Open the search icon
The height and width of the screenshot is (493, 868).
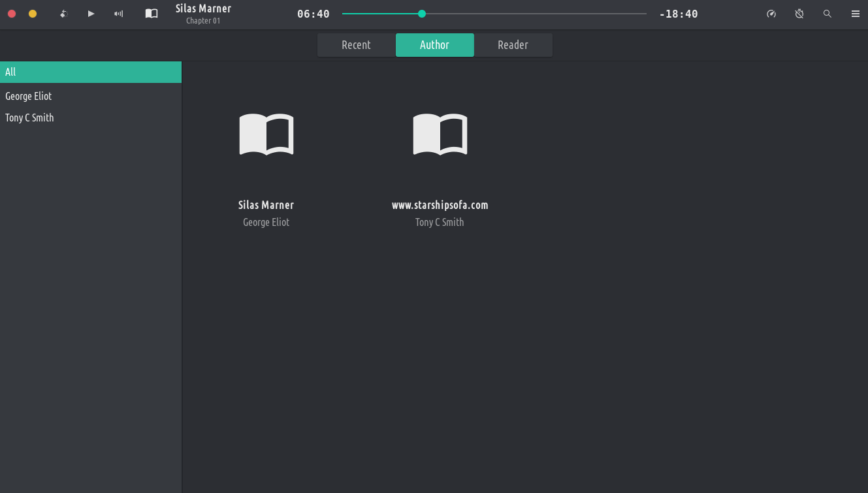[x=828, y=14]
